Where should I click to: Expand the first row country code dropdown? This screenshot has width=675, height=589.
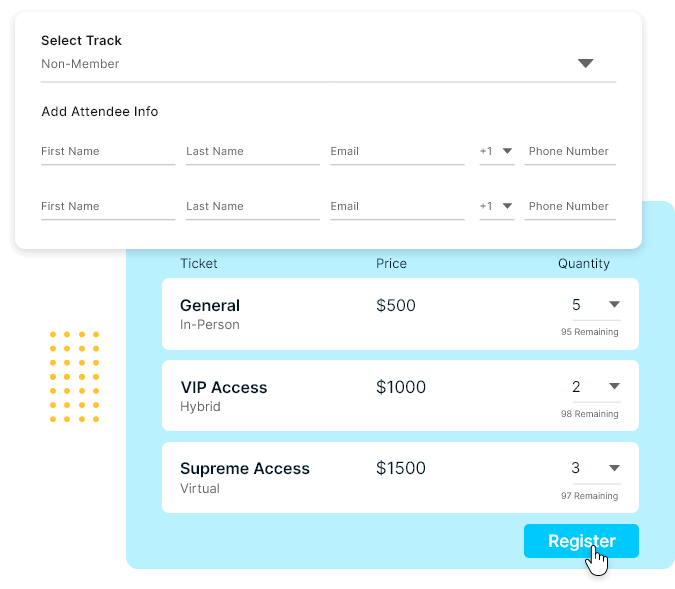point(507,151)
